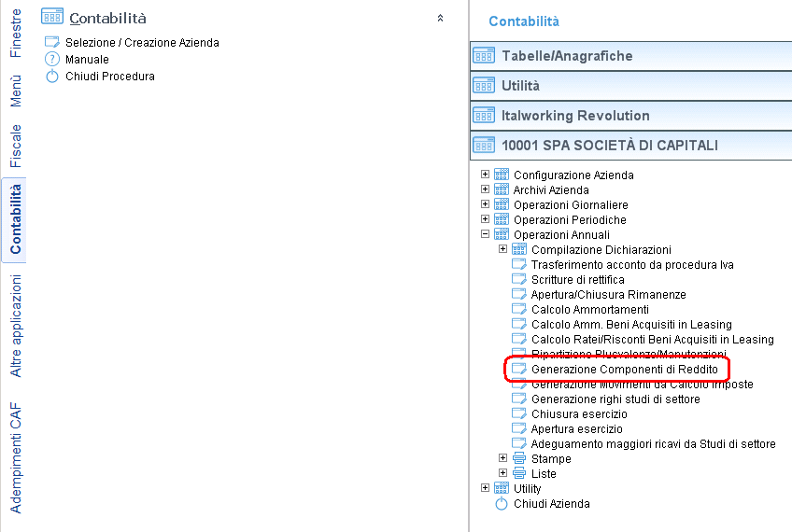Click the Calcolo Ammortamenti item icon
The image size is (792, 532).
[x=519, y=309]
